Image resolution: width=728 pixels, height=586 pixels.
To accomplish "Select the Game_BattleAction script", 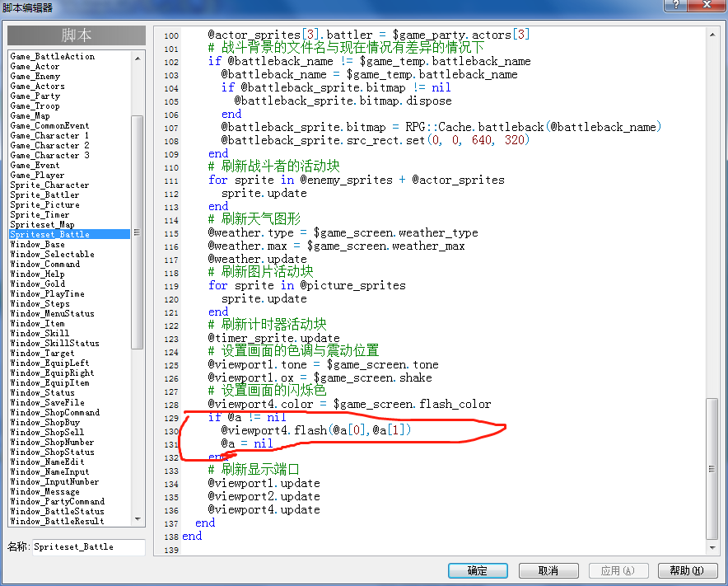I will [53, 56].
